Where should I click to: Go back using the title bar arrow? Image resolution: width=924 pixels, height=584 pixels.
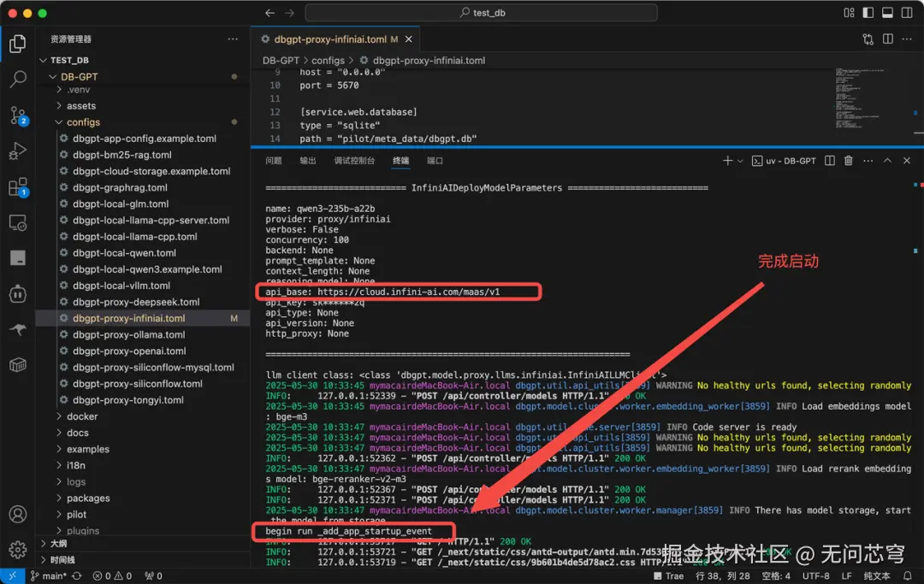(269, 13)
